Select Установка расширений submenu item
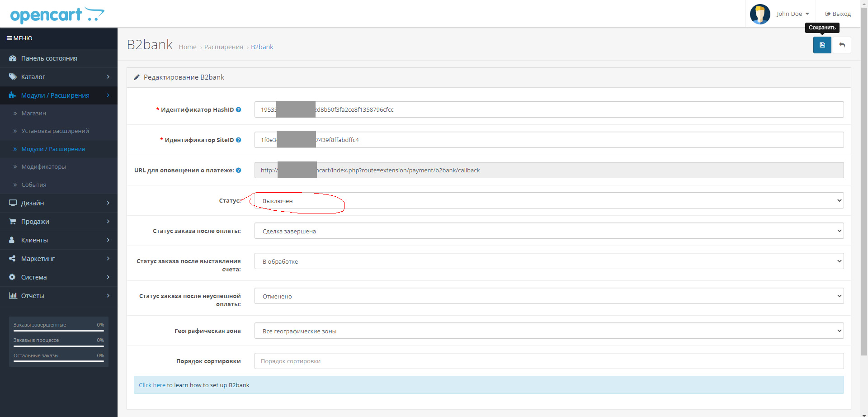Screen dimensions: 868x417 click(x=55, y=131)
